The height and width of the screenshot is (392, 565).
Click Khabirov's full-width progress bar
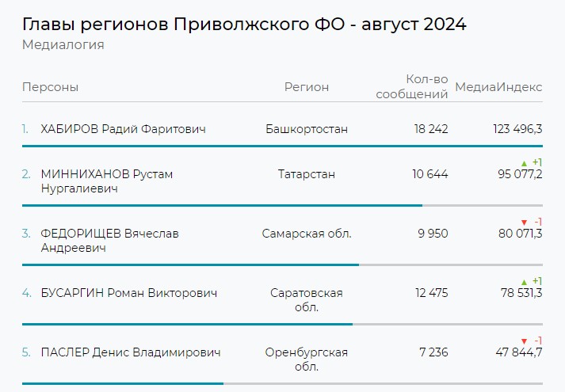[282, 146]
